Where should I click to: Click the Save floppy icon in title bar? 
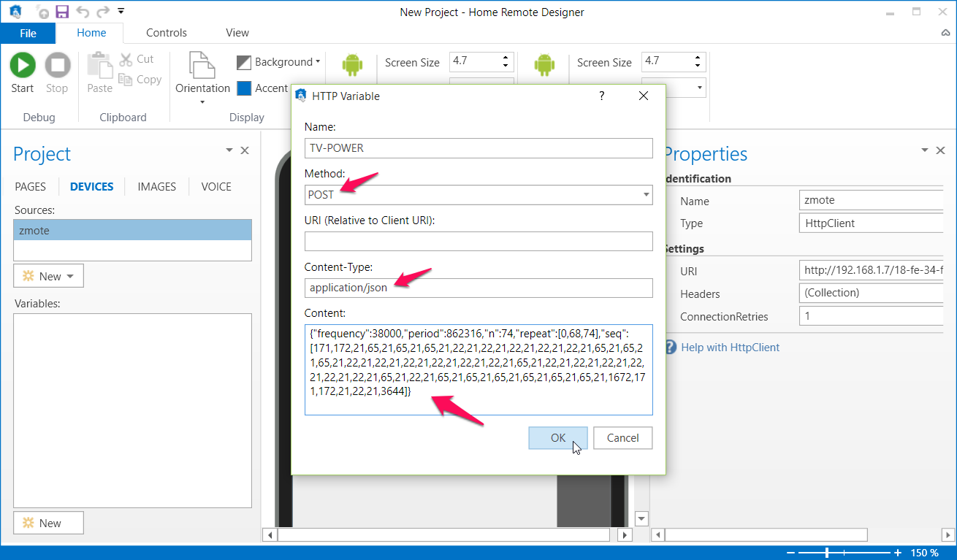point(62,12)
